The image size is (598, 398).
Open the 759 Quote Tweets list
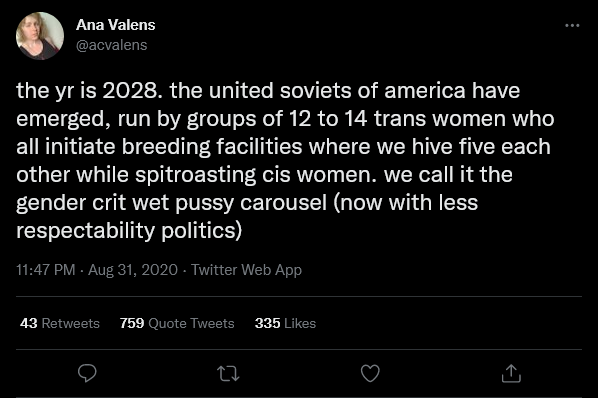177,323
